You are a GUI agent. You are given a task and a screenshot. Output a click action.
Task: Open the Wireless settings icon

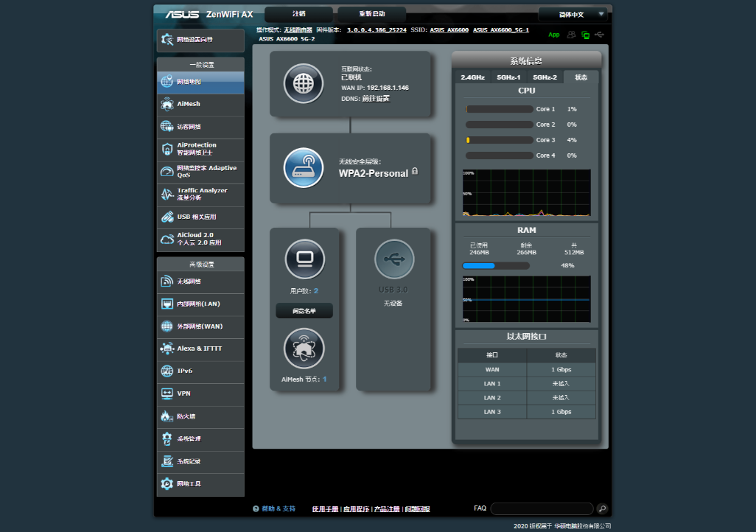[167, 281]
